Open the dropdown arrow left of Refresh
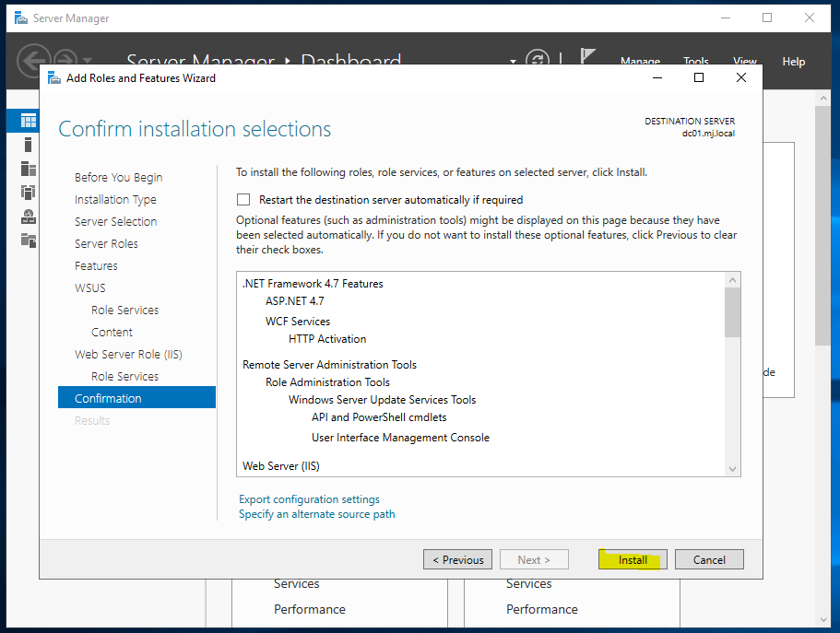The height and width of the screenshot is (633, 840). point(513,61)
